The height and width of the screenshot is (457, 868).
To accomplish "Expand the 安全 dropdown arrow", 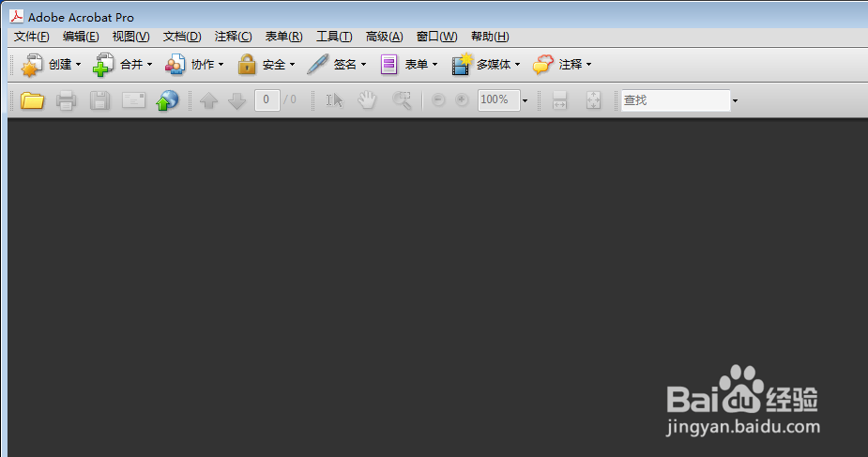I will coord(292,65).
